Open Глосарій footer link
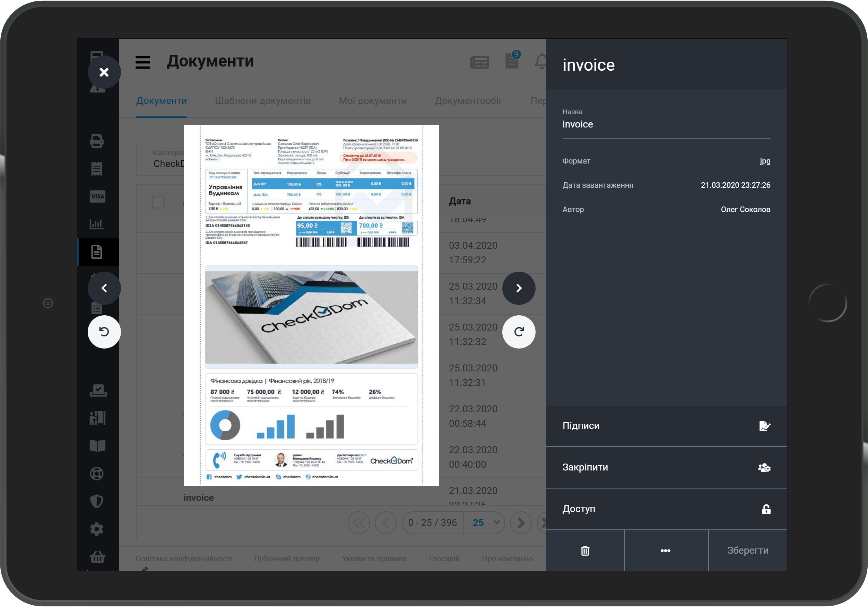 [444, 558]
